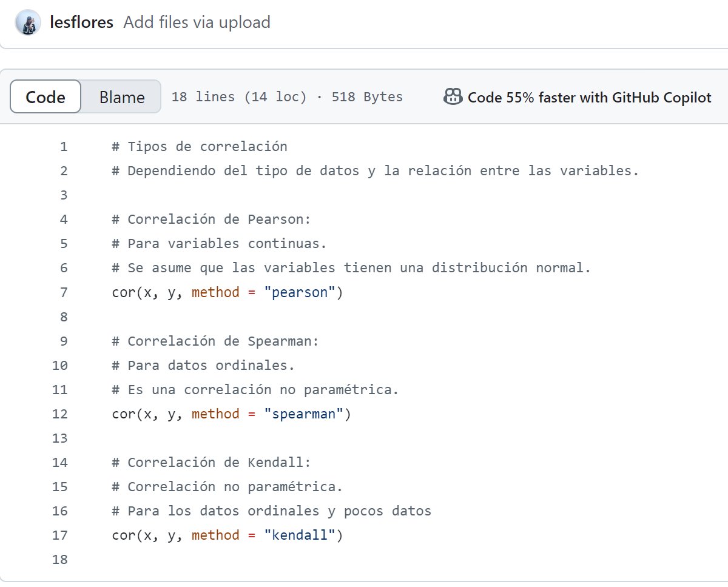Click the 'distribución normal' comment line
Screen dimensions: 728x587
pyautogui.click(x=351, y=268)
